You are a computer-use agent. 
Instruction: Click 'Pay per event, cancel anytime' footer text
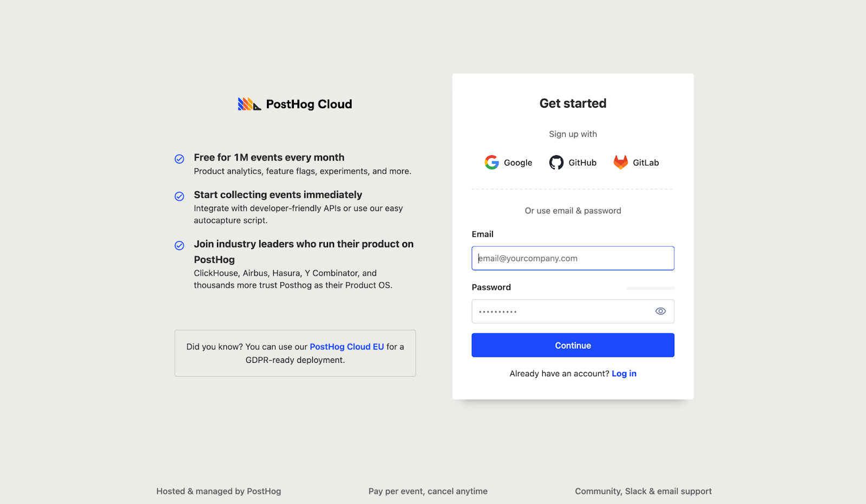point(428,491)
